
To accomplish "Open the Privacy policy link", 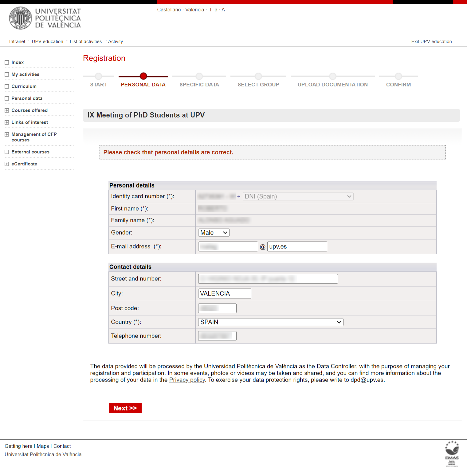I will [187, 379].
